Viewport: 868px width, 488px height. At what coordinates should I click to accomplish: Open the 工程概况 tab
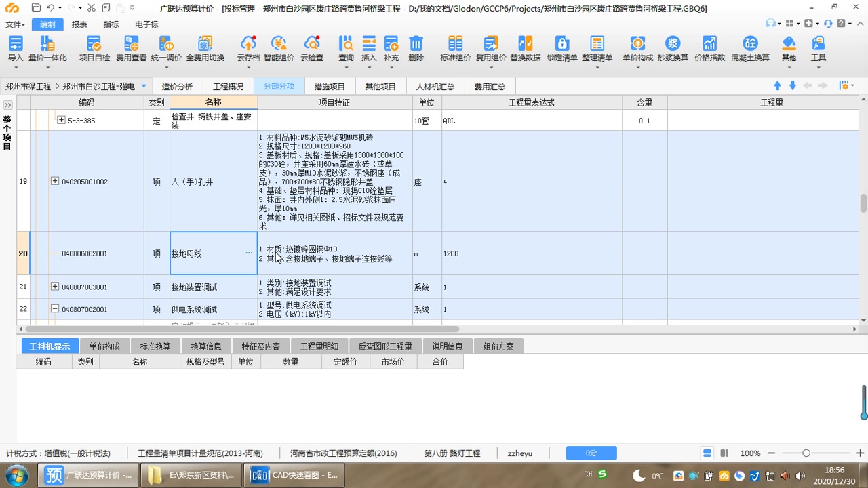pos(228,87)
